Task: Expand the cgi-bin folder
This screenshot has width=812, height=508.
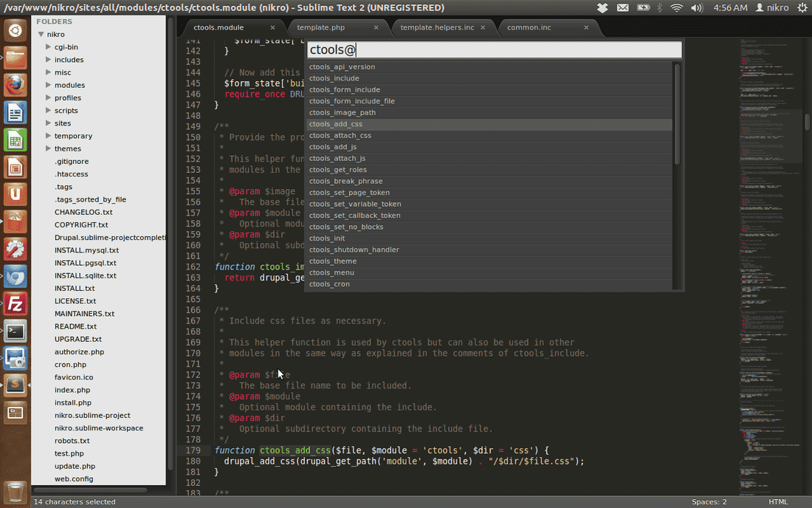Action: pos(48,47)
